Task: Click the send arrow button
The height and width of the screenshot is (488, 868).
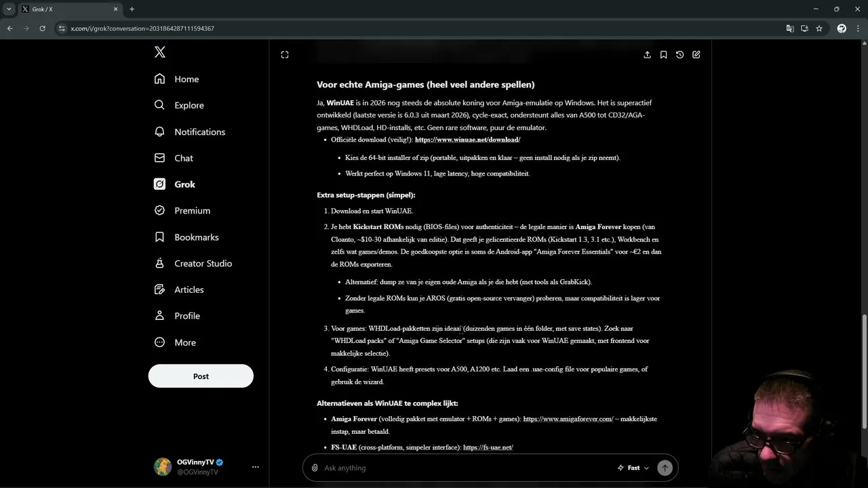Action: [665, 468]
